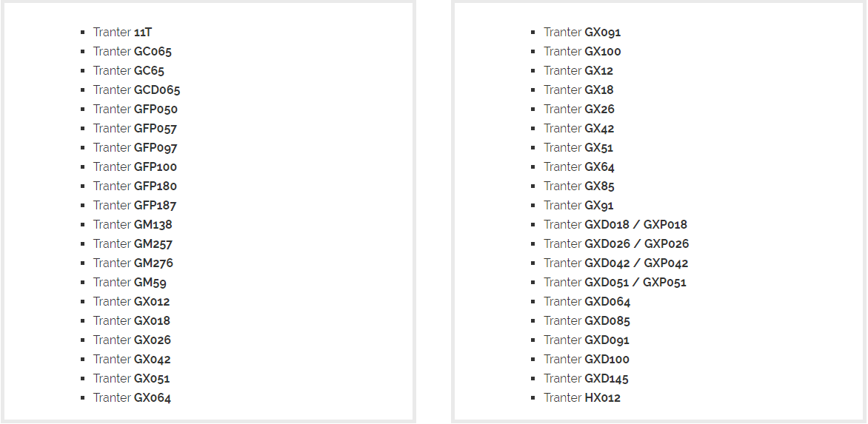Open Tranter GM138 entry
868x424 pixels.
tap(133, 224)
